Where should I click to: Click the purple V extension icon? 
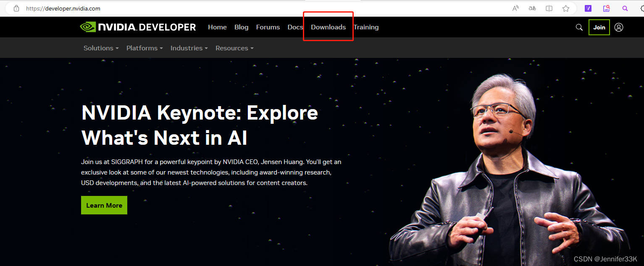(x=588, y=8)
